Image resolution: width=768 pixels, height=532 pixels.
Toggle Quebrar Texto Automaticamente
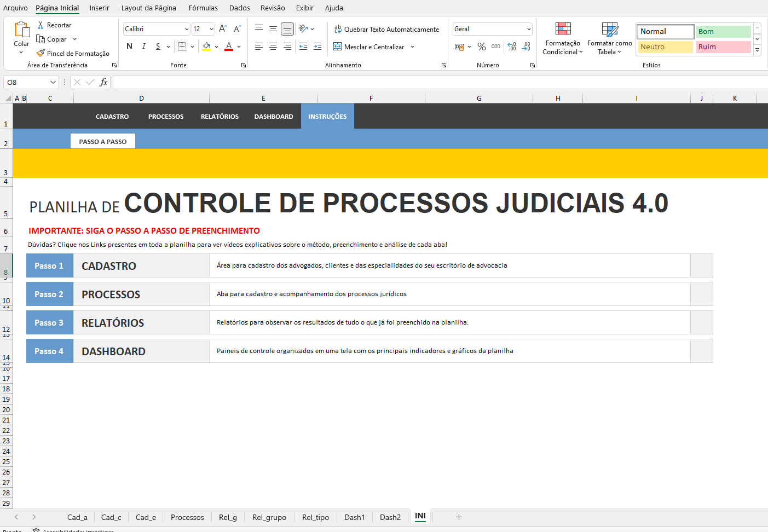coord(386,30)
